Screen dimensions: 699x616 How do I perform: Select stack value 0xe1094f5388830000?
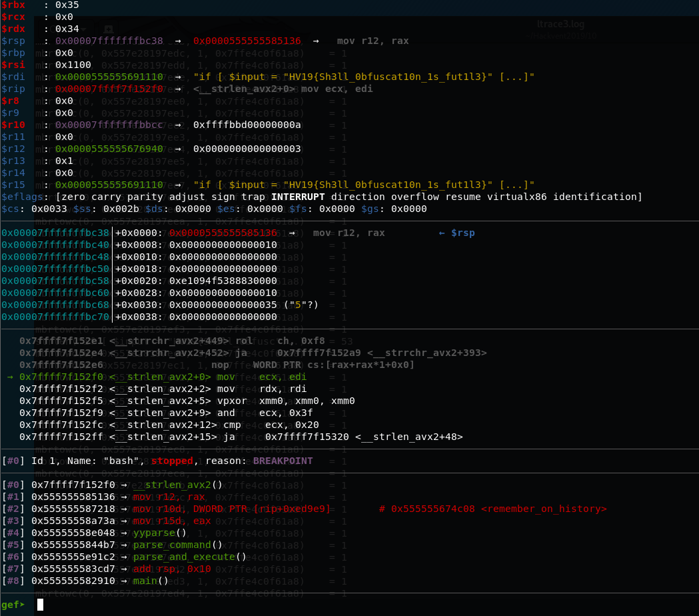pyautogui.click(x=223, y=281)
